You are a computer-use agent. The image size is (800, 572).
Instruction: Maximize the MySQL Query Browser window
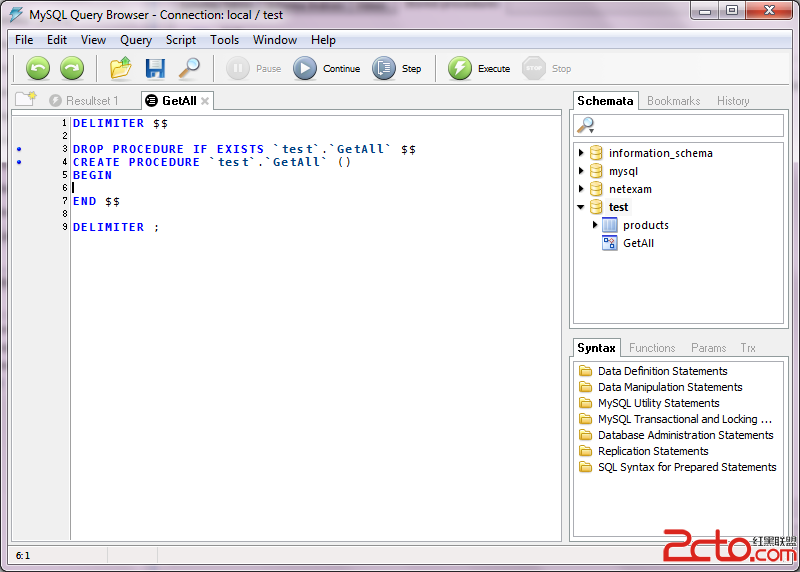732,11
